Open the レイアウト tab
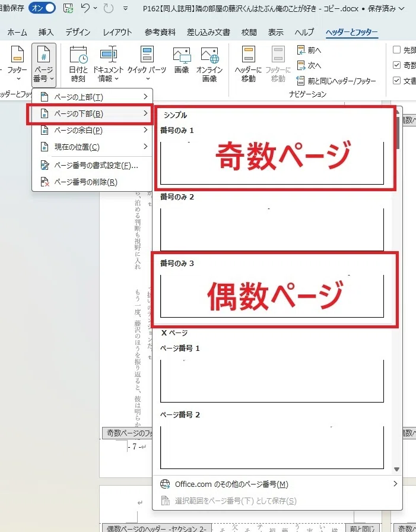The width and height of the screenshot is (416, 532). point(118,32)
